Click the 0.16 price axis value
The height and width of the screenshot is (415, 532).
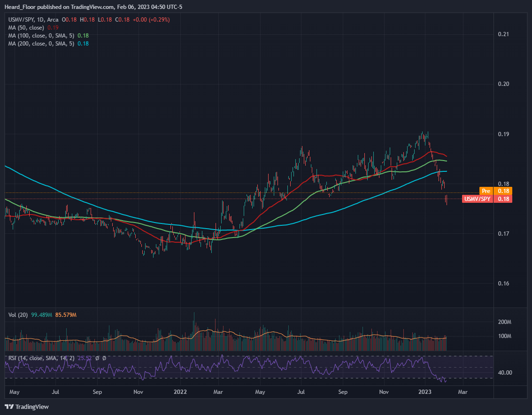coord(503,284)
